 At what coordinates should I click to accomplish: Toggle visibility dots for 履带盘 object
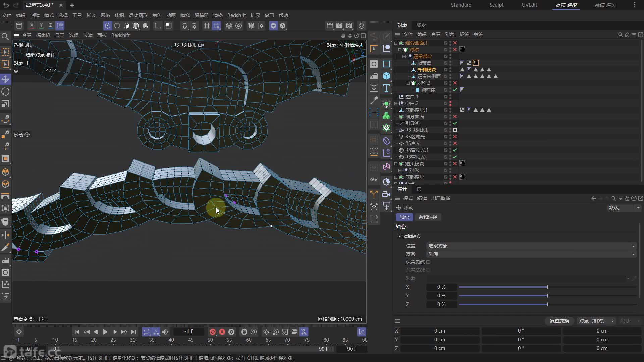(x=450, y=63)
